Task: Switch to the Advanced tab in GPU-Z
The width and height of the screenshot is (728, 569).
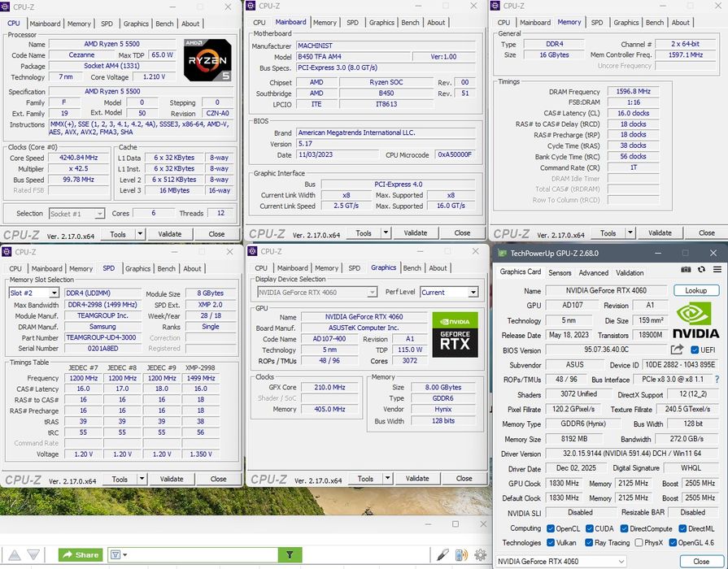Action: click(x=593, y=273)
